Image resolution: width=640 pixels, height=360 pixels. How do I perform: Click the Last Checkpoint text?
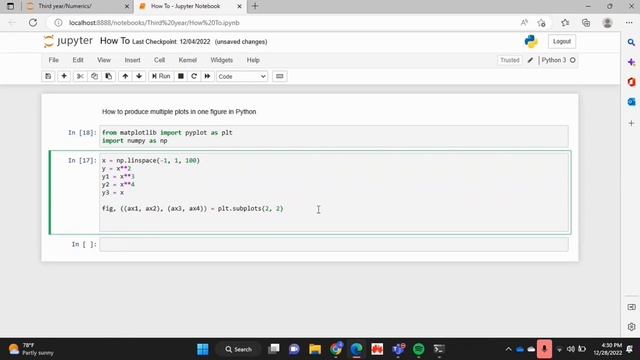tap(171, 42)
